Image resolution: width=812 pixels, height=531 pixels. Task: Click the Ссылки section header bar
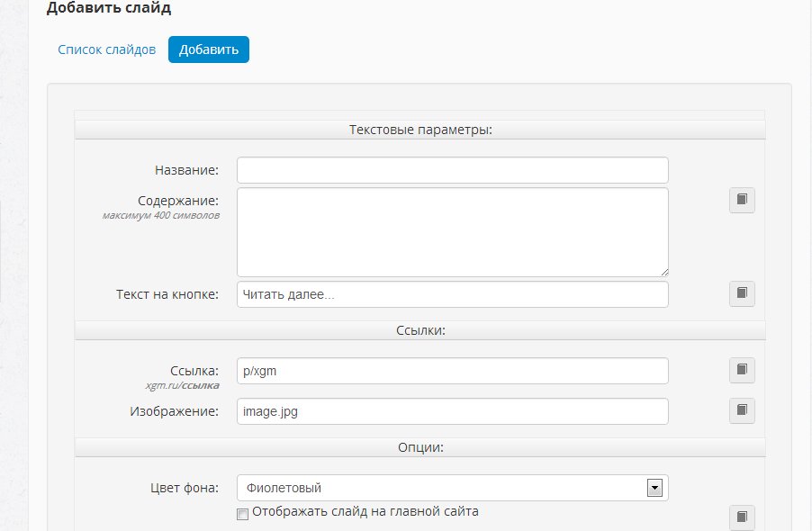click(x=420, y=330)
